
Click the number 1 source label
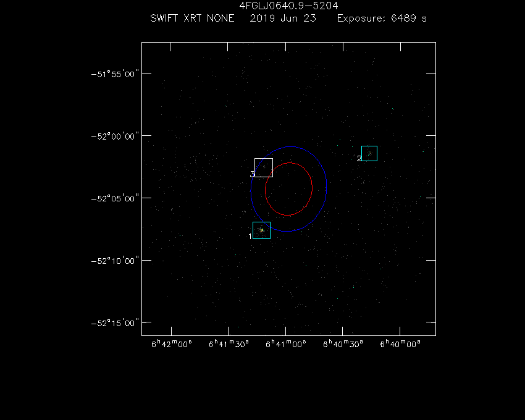[x=250, y=237]
